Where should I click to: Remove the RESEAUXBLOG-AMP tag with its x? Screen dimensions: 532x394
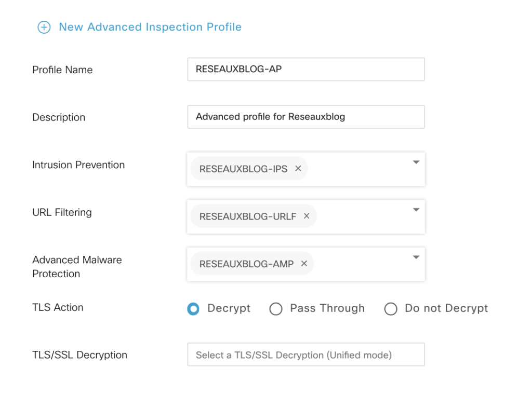[x=304, y=264]
